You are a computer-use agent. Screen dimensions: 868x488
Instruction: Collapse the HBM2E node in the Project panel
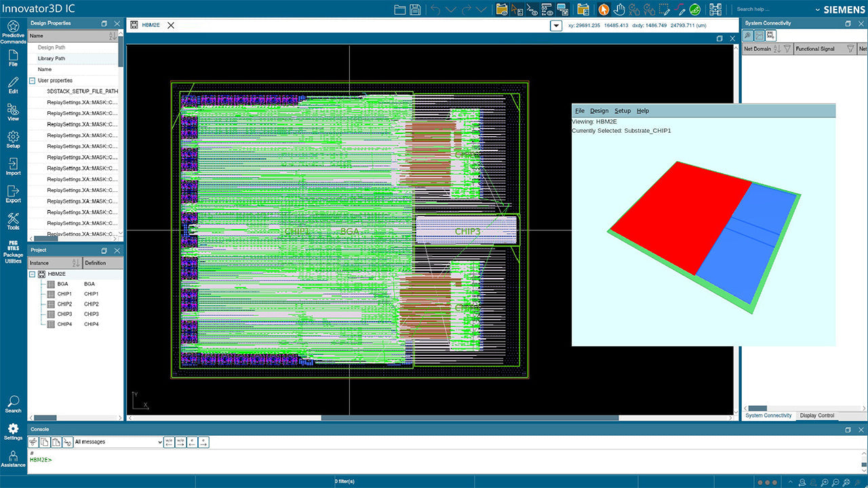(x=31, y=273)
